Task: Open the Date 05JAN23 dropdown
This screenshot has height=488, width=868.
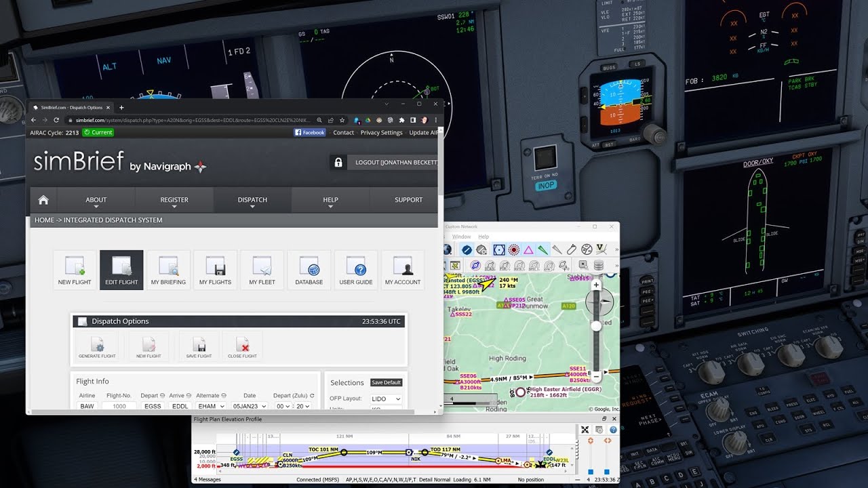Action: [249, 406]
